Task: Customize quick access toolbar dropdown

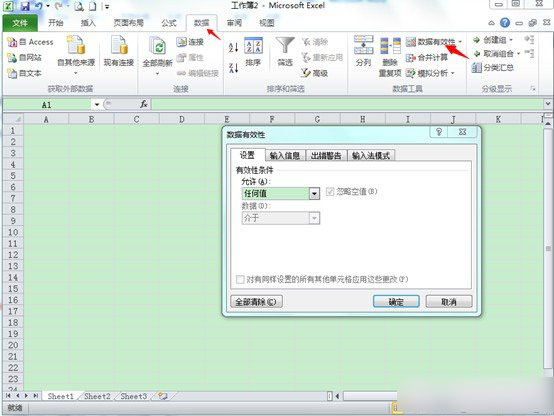Action: click(107, 6)
